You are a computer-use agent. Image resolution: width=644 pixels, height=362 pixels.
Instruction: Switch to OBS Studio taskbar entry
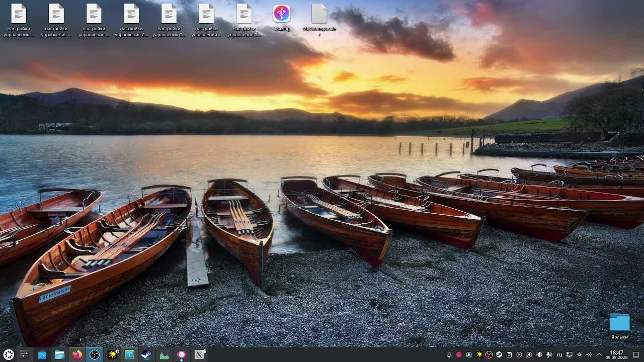coord(95,354)
